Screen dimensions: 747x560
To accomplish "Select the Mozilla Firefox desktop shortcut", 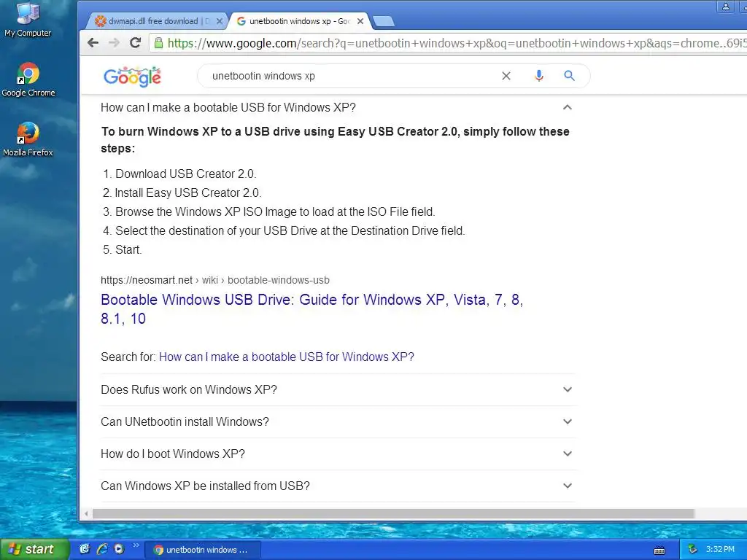I will (28, 139).
